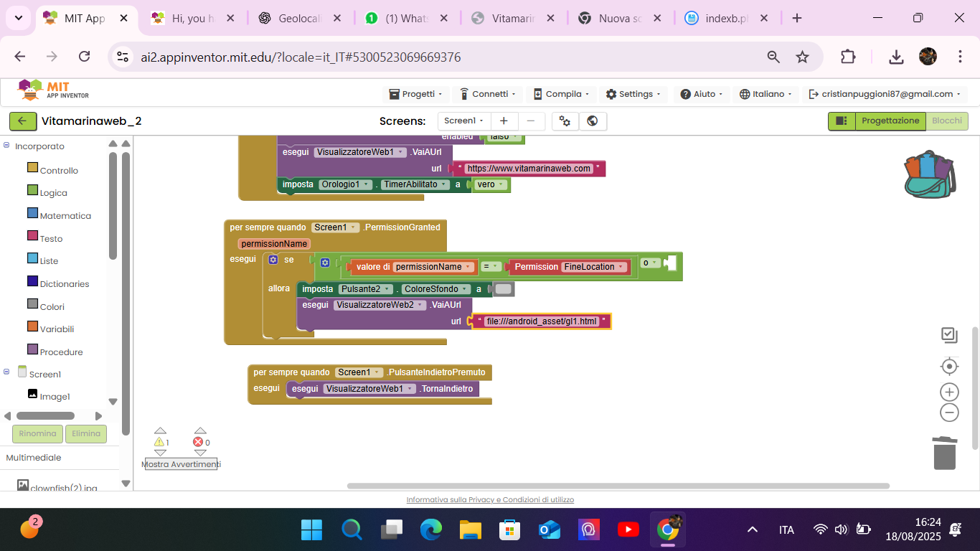Open the Screen1 screens dropdown
The image size is (980, 551).
pyautogui.click(x=464, y=121)
